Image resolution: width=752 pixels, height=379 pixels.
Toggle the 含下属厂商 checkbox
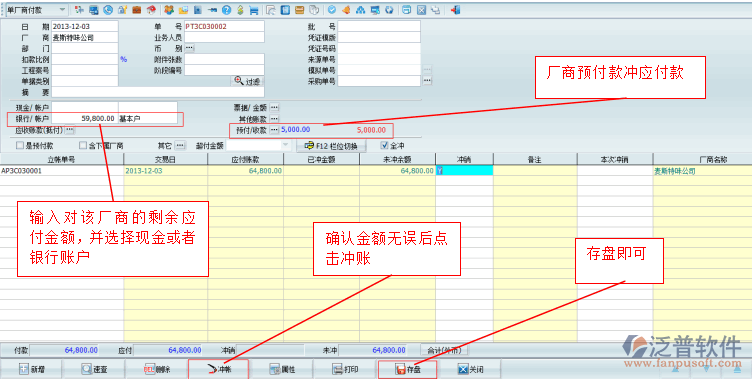pyautogui.click(x=82, y=145)
